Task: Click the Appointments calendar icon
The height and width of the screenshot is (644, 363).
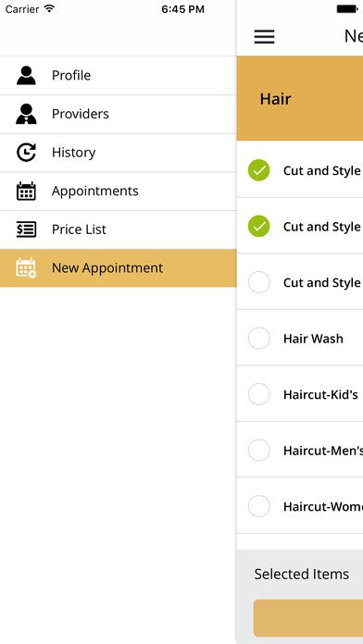Action: coord(26,191)
